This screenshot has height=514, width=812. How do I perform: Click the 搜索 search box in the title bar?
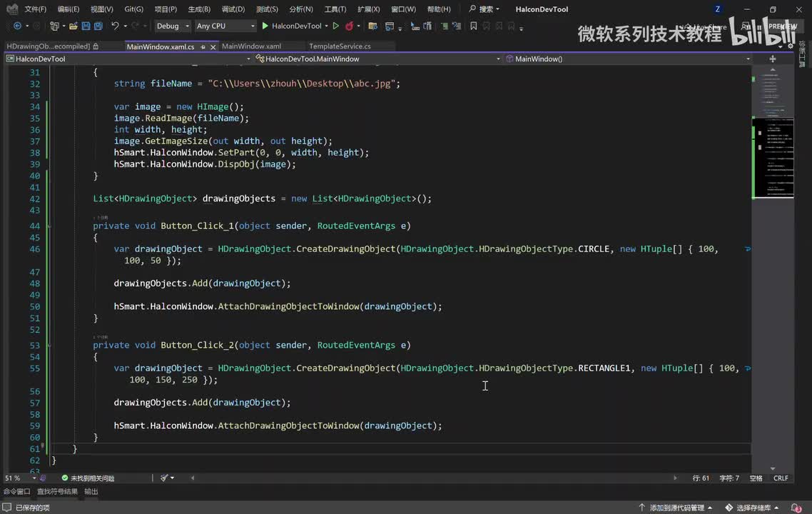click(x=485, y=9)
